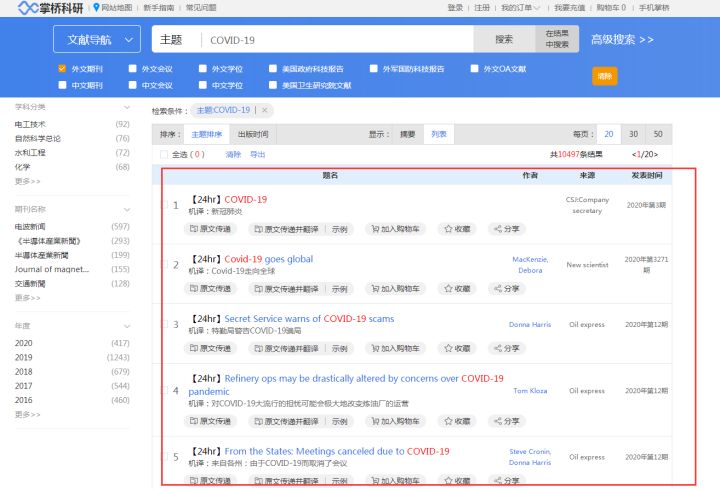Screen dimensions: 720x489
Task: Favorite the Refinery ops result
Action: click(457, 421)
